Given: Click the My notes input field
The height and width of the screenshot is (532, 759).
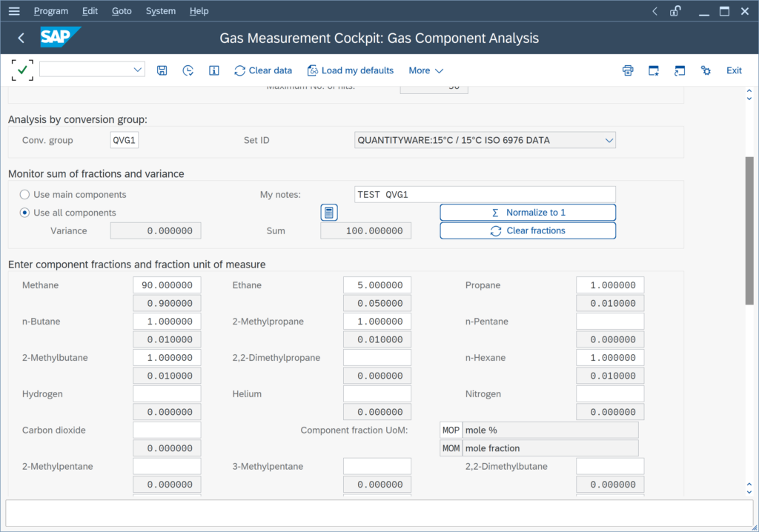Looking at the screenshot, I should 485,195.
